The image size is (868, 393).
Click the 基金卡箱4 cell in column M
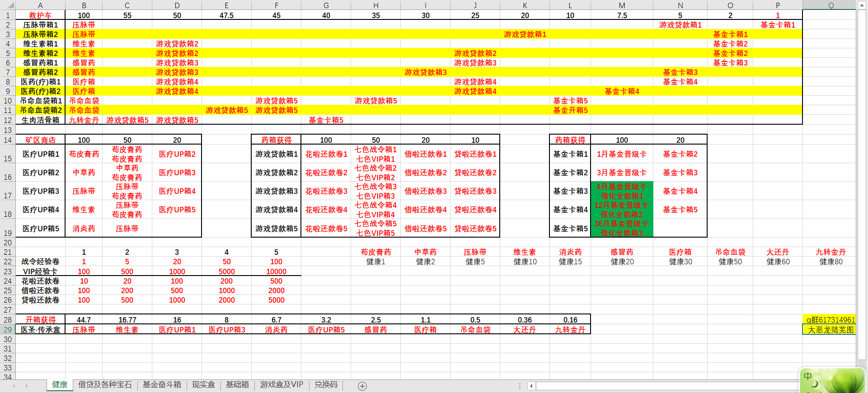tap(622, 91)
